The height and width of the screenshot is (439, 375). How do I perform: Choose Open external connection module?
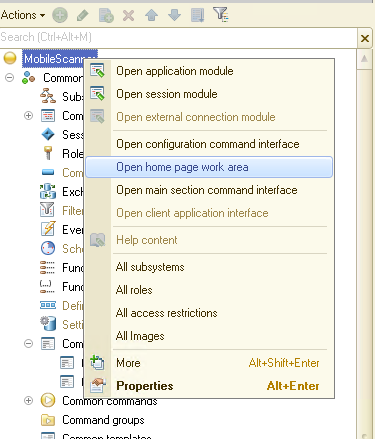209,117
